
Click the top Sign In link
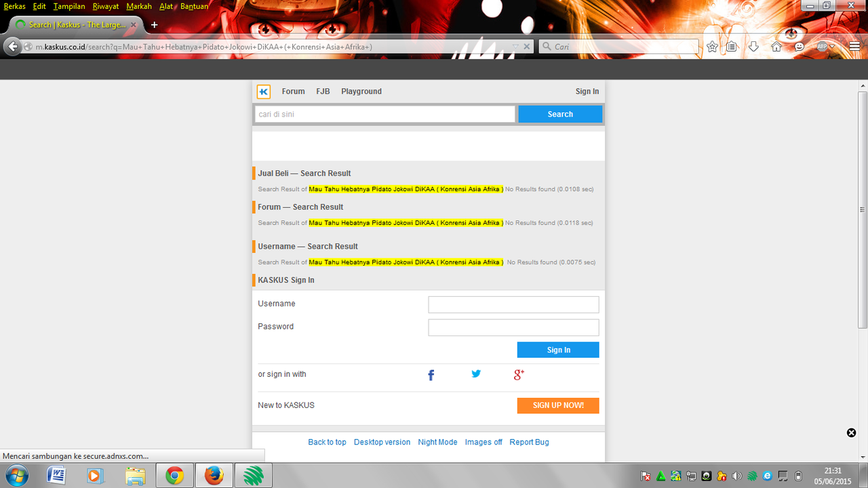[x=587, y=91]
